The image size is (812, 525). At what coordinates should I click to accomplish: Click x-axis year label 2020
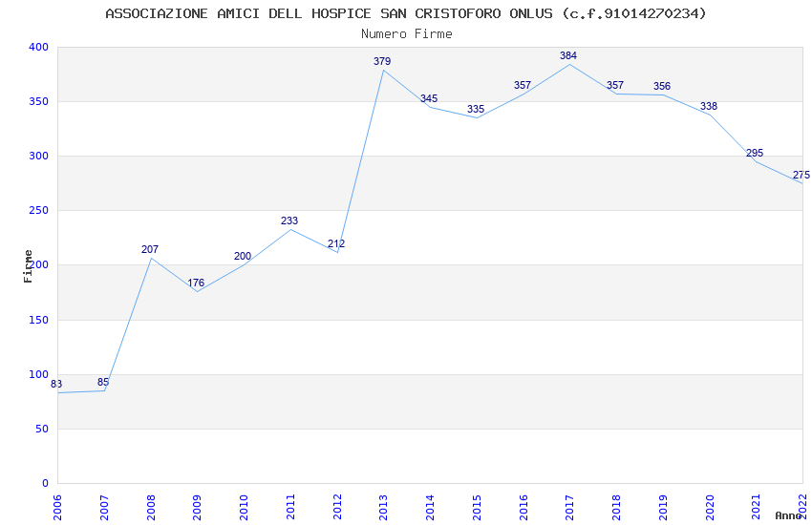(x=710, y=508)
